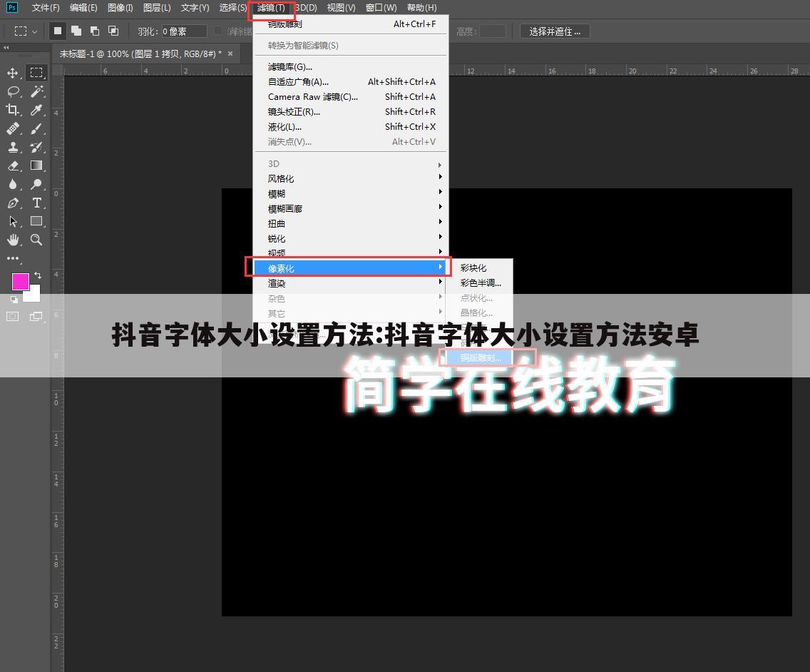Select the Move tool

coord(13,73)
